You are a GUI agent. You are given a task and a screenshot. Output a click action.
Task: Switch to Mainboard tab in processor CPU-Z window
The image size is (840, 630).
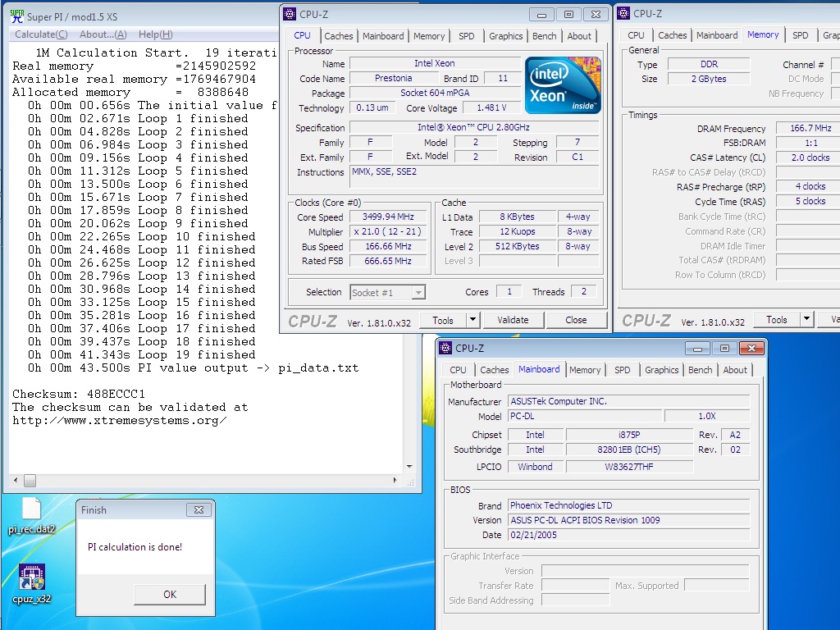pos(383,36)
